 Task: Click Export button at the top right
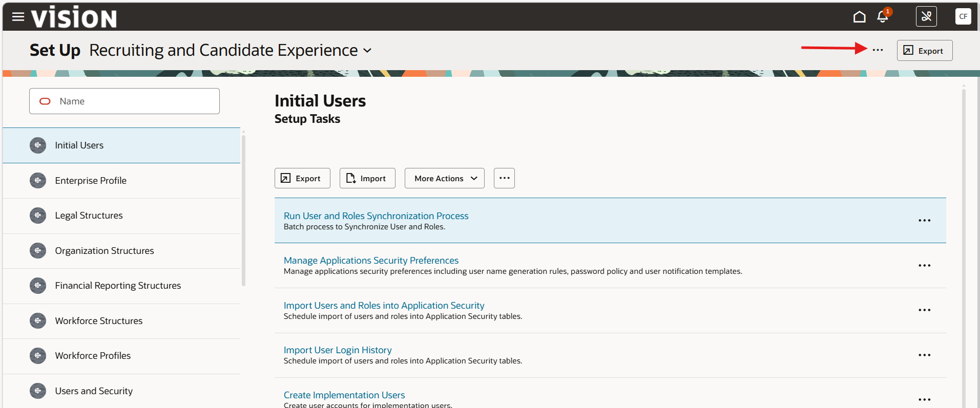tap(924, 51)
